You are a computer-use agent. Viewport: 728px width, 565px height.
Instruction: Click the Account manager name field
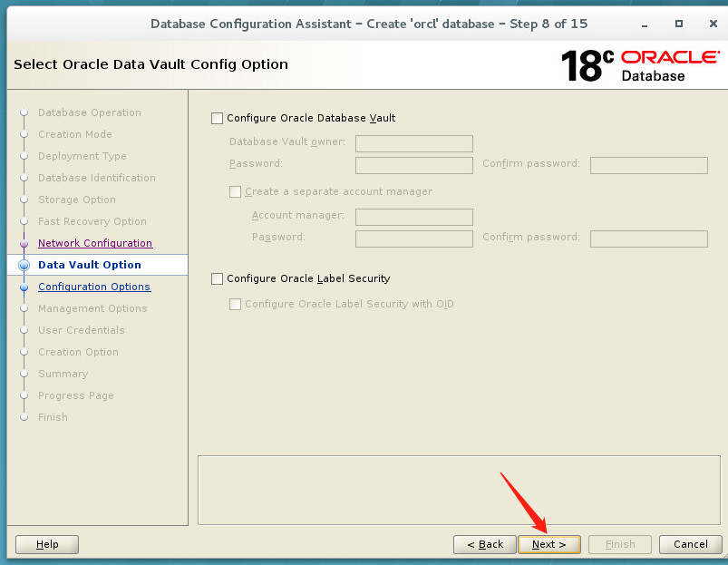[x=414, y=217]
